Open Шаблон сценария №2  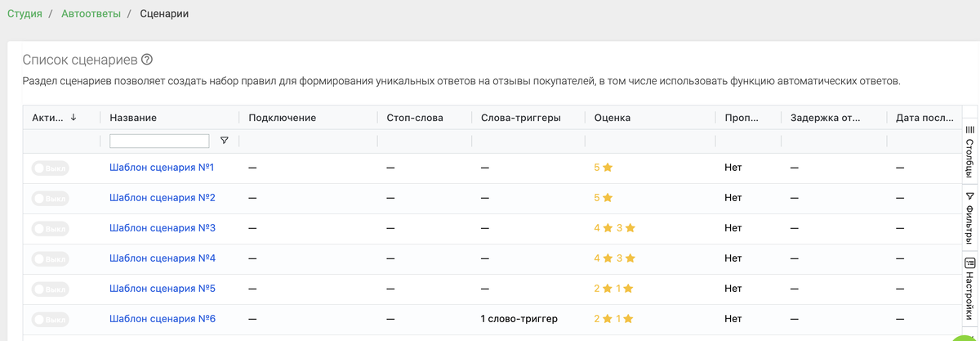click(x=162, y=198)
